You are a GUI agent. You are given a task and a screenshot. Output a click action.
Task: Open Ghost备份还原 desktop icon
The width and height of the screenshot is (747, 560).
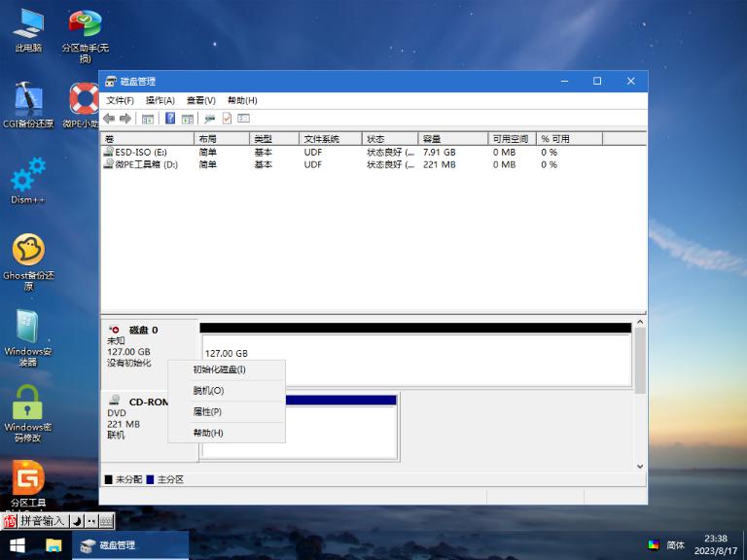coord(28,262)
